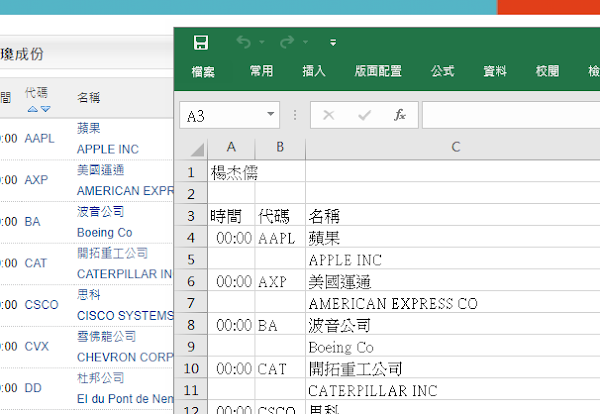This screenshot has height=414, width=600.
Task: Switch to the 插入 ribbon tab
Action: coord(314,71)
